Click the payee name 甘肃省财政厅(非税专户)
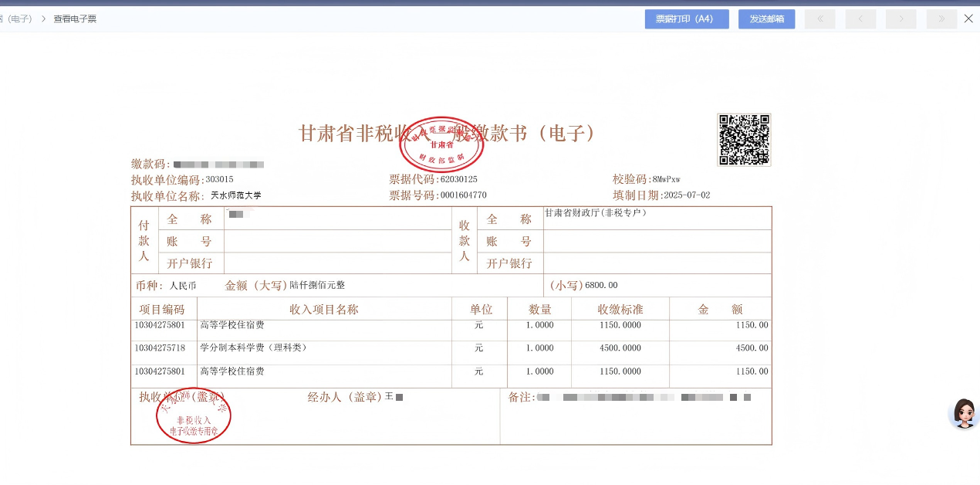The image size is (980, 485). [x=595, y=212]
